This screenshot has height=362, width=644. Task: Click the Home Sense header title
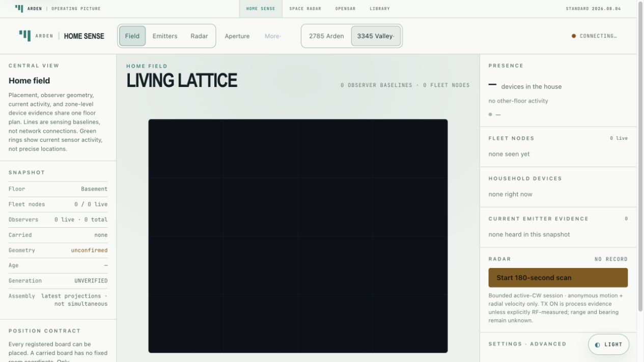[84, 36]
